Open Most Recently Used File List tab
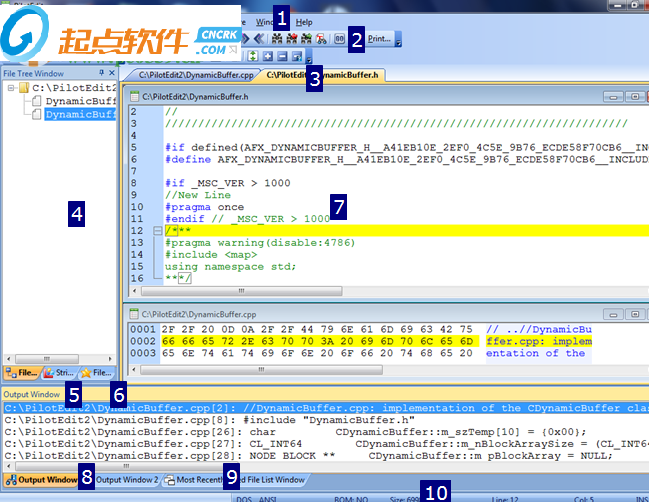This screenshot has width=649, height=502. [235, 480]
